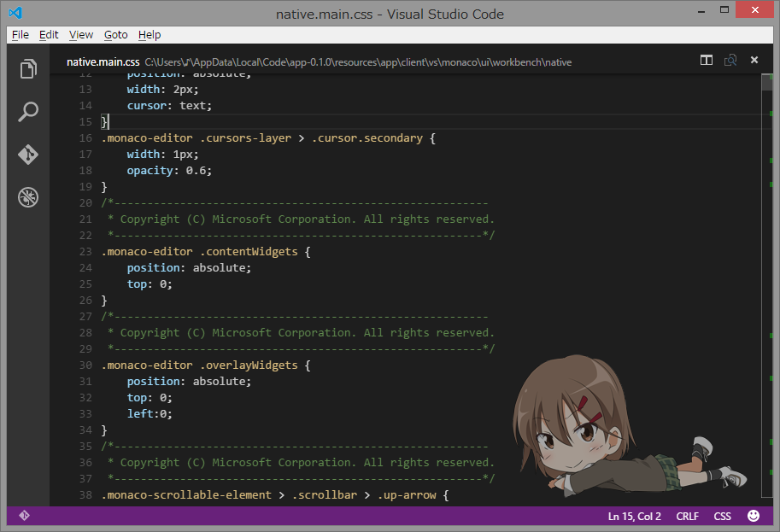This screenshot has height=532, width=780.
Task: Click line number 23 in the gutter
Action: point(85,252)
